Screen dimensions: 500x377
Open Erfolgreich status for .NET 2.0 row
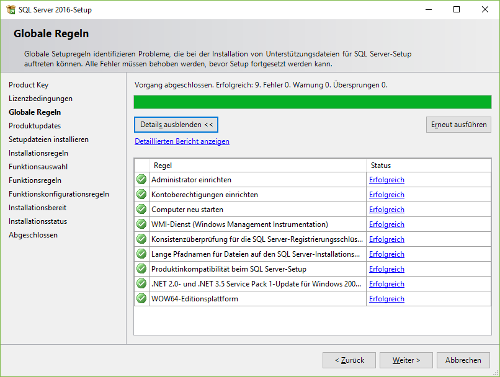[x=387, y=284]
